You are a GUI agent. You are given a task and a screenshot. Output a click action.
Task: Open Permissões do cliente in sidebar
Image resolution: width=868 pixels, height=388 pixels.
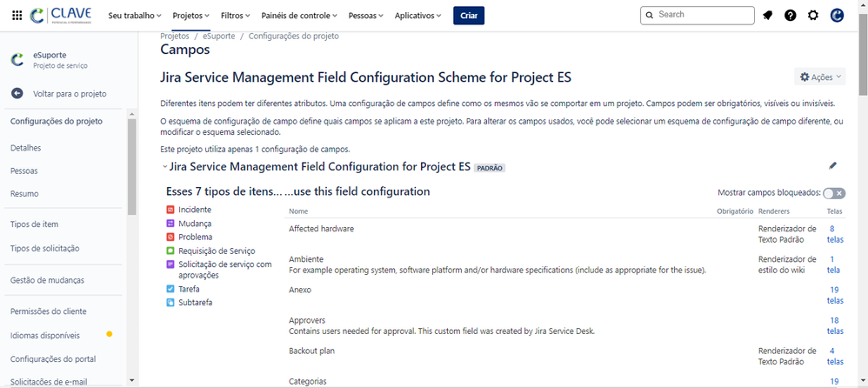coord(48,311)
